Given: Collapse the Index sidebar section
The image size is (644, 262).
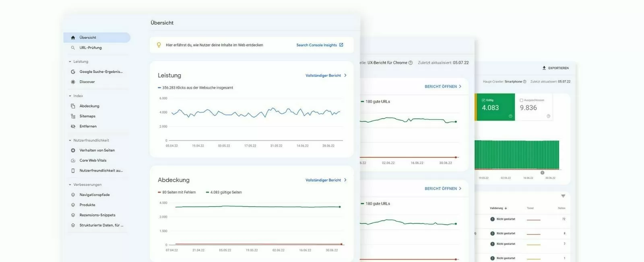Looking at the screenshot, I should [x=70, y=96].
